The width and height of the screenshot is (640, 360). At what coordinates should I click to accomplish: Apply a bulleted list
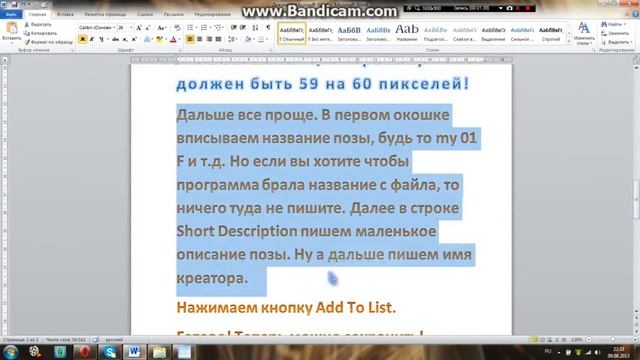click(x=191, y=28)
